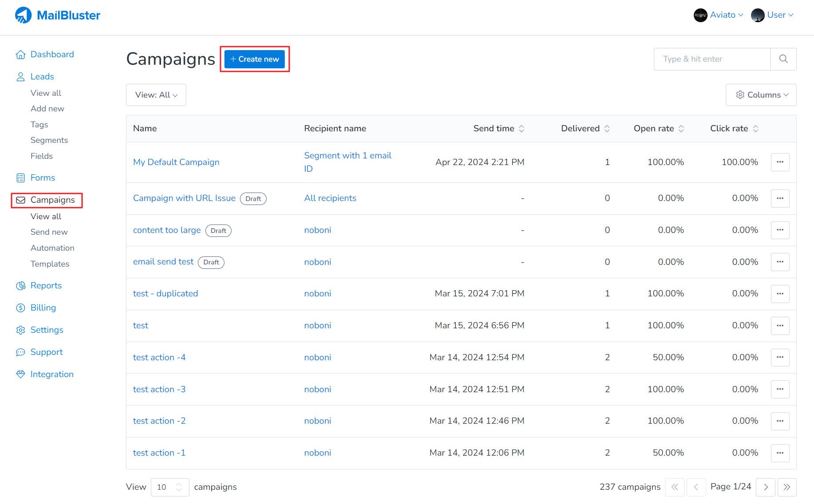Click the search magnifier icon

[x=783, y=59]
